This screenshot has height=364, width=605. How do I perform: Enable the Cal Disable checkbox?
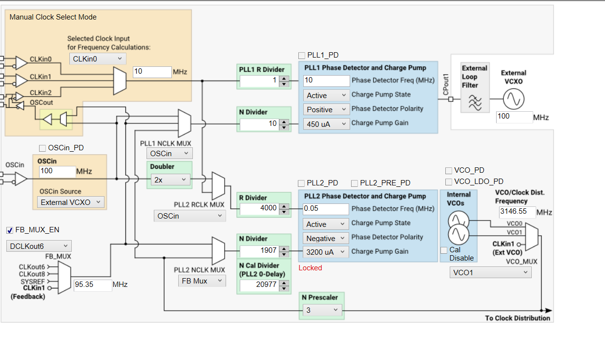pyautogui.click(x=443, y=250)
